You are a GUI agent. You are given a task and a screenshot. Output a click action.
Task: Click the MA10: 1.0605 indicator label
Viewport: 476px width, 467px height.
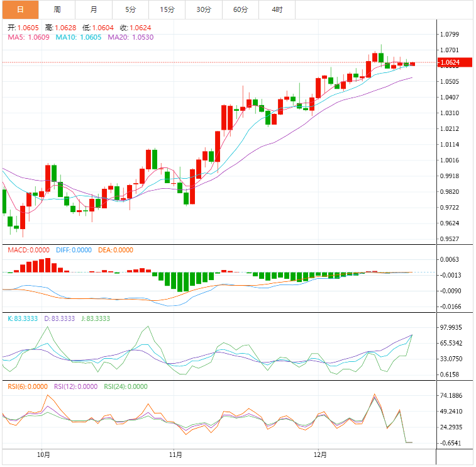pyautogui.click(x=79, y=38)
